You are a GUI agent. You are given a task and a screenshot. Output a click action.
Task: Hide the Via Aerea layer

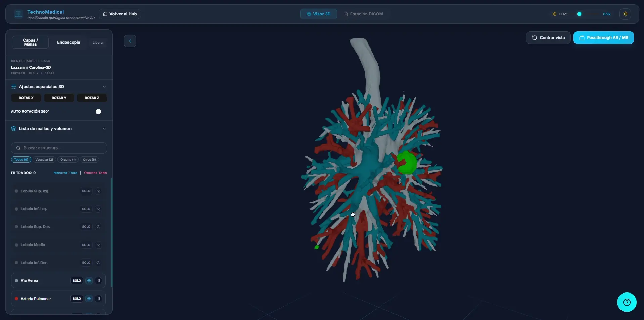[x=89, y=281]
